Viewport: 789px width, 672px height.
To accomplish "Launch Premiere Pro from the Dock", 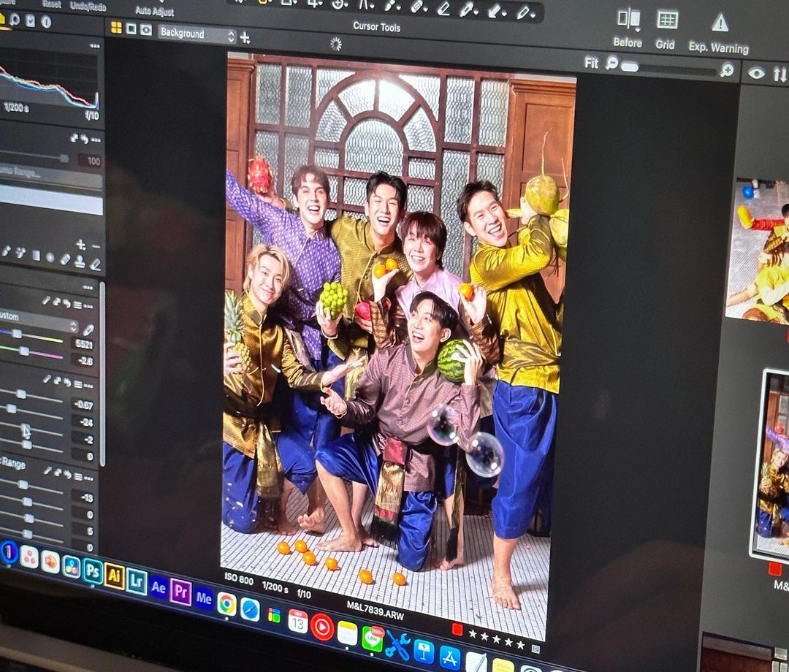I will 181,591.
